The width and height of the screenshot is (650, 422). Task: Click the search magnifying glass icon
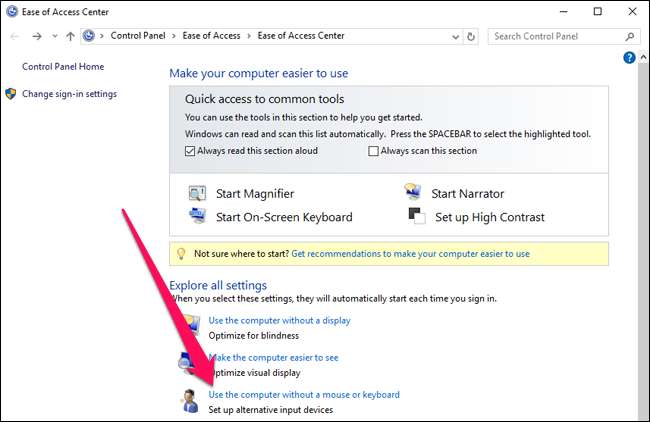pyautogui.click(x=629, y=36)
